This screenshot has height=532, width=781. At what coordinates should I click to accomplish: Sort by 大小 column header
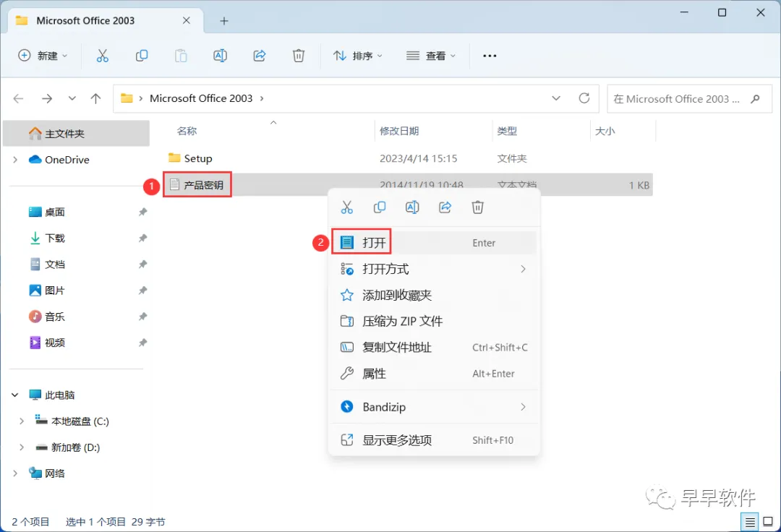point(605,131)
